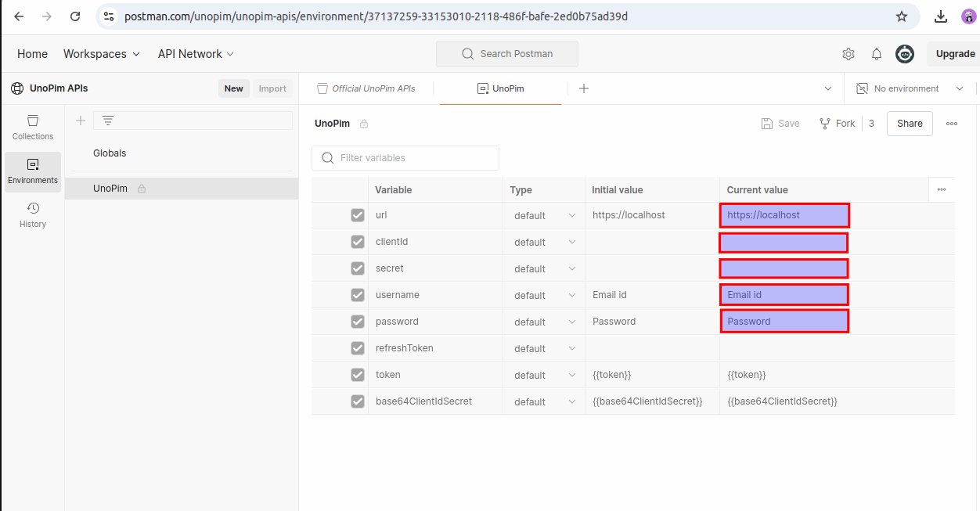Expand the open tabs chevron list

(828, 88)
